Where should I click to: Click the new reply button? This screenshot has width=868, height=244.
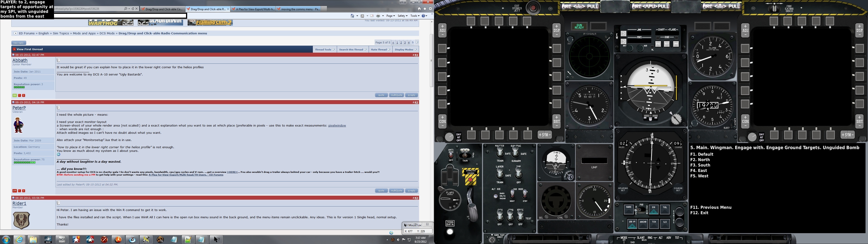[x=19, y=43]
